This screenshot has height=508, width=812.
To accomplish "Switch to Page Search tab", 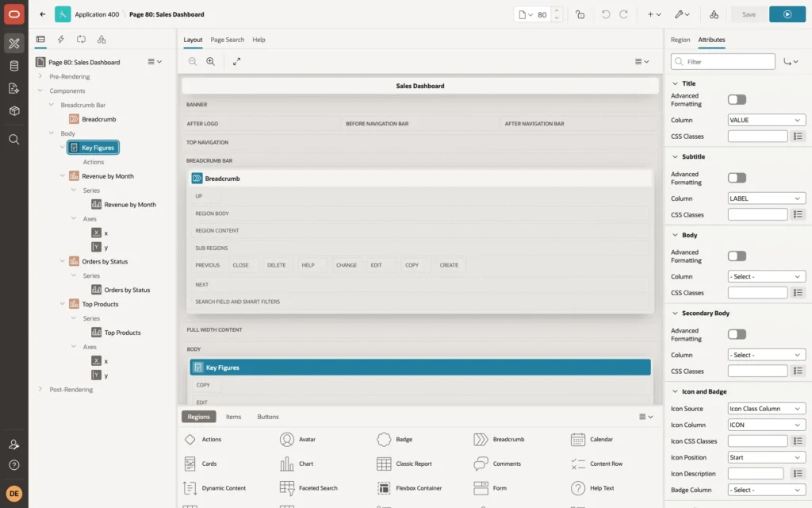I will pos(227,40).
